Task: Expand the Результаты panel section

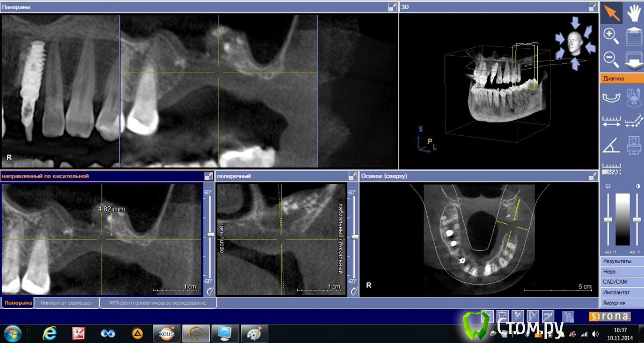Action: 621,261
